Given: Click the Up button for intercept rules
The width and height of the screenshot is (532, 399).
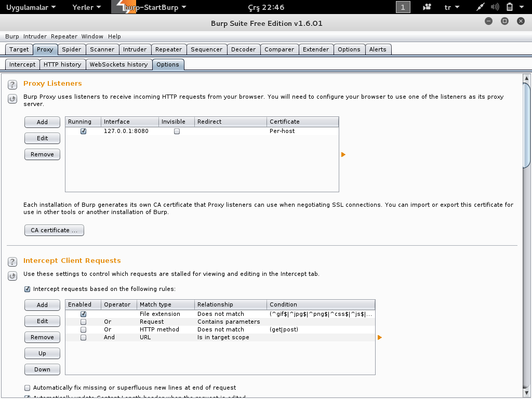Looking at the screenshot, I should tap(42, 353).
